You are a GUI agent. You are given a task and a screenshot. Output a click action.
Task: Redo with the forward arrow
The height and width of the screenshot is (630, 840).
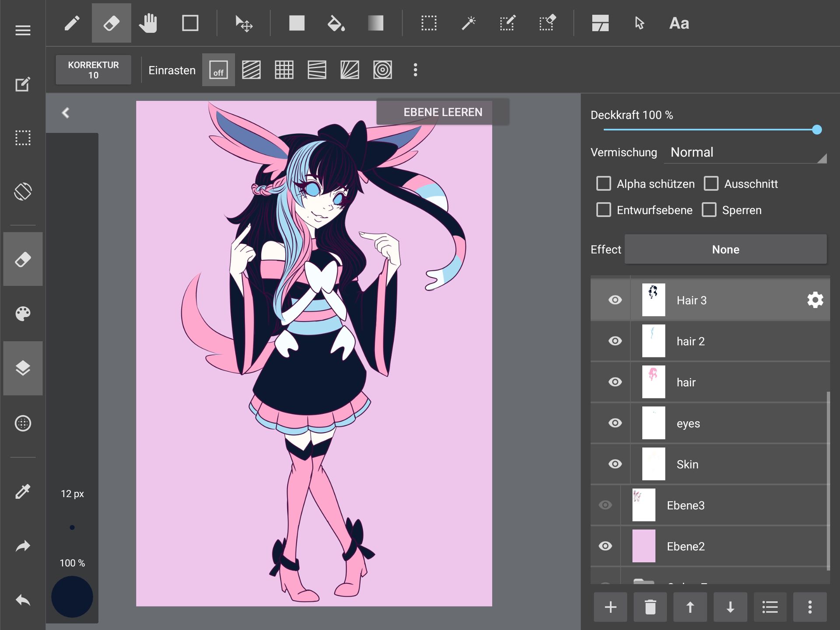pyautogui.click(x=23, y=546)
